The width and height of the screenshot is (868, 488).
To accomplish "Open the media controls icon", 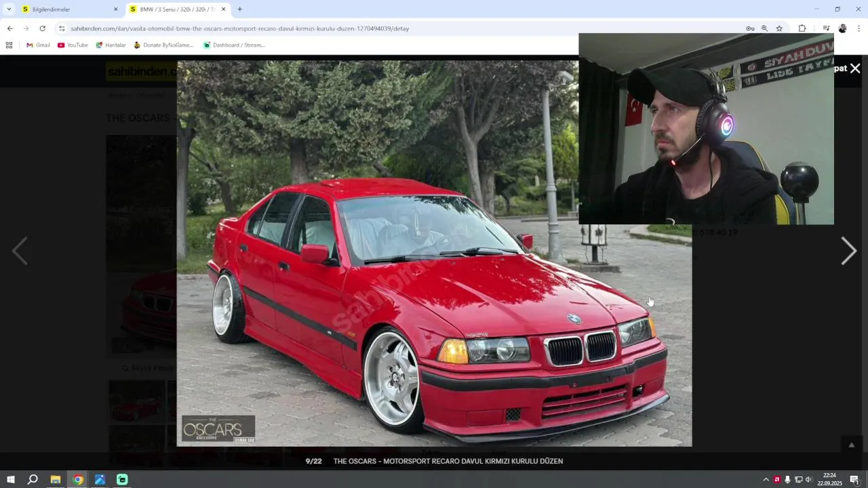I will (x=826, y=28).
